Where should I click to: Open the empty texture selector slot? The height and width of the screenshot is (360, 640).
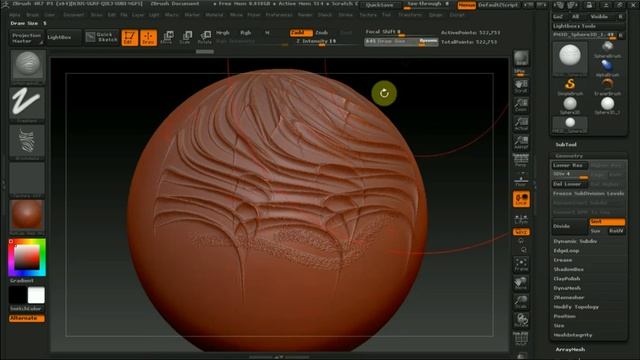click(x=27, y=179)
